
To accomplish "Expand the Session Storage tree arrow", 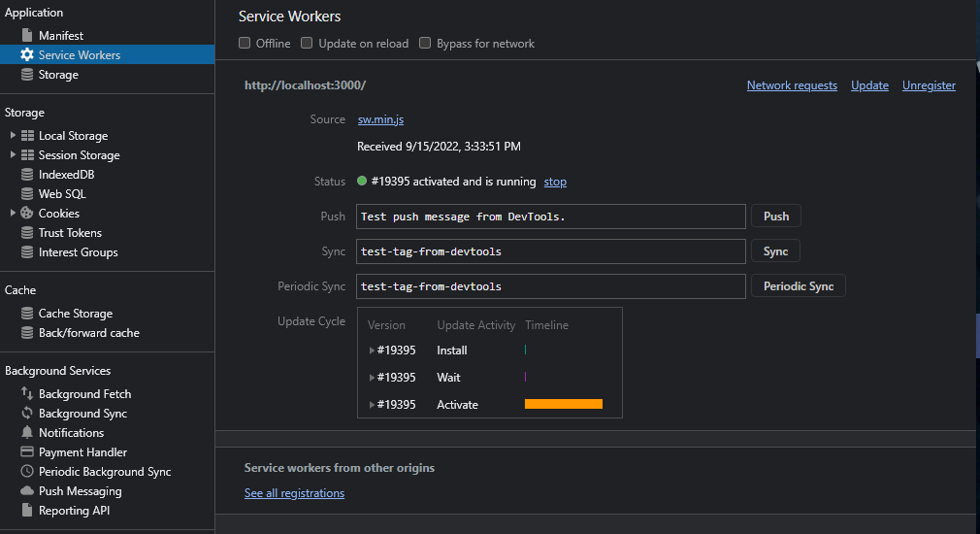I will click(13, 155).
